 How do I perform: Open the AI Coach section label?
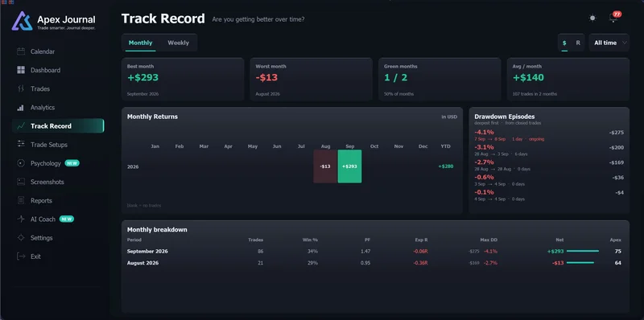pos(43,219)
